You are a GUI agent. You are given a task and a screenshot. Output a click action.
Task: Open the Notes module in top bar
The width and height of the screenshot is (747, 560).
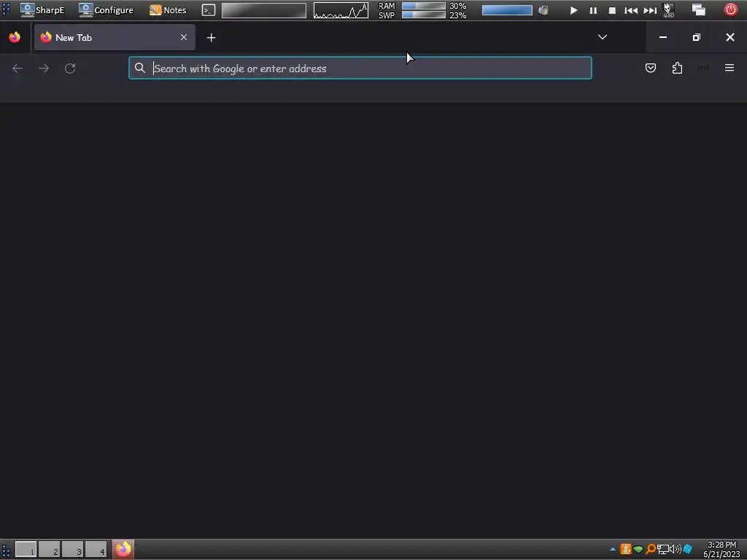coord(169,10)
